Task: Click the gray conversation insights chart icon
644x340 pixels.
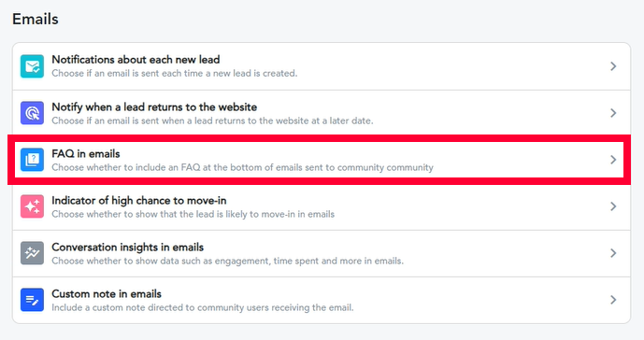Action: pos(32,253)
